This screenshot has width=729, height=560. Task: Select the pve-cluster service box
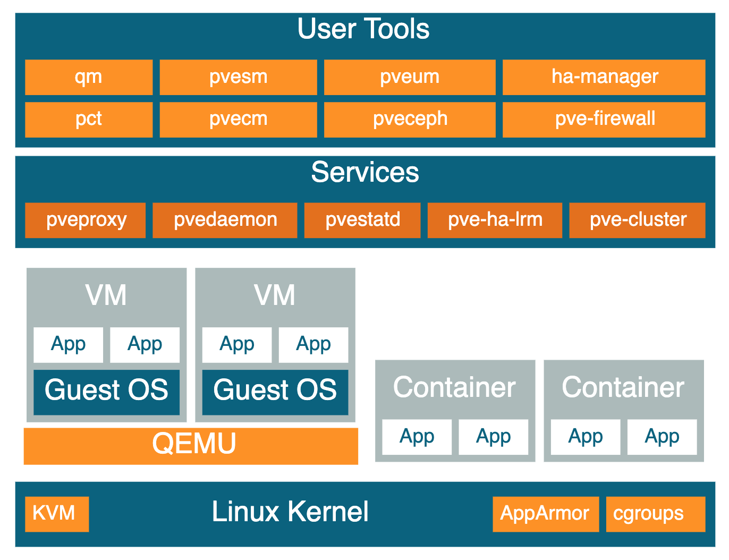(637, 220)
